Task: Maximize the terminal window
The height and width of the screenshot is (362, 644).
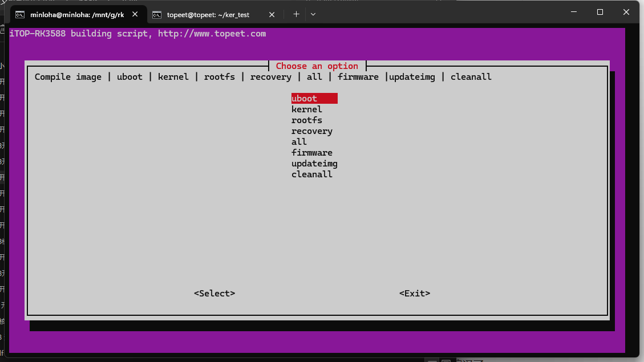Action: point(600,12)
